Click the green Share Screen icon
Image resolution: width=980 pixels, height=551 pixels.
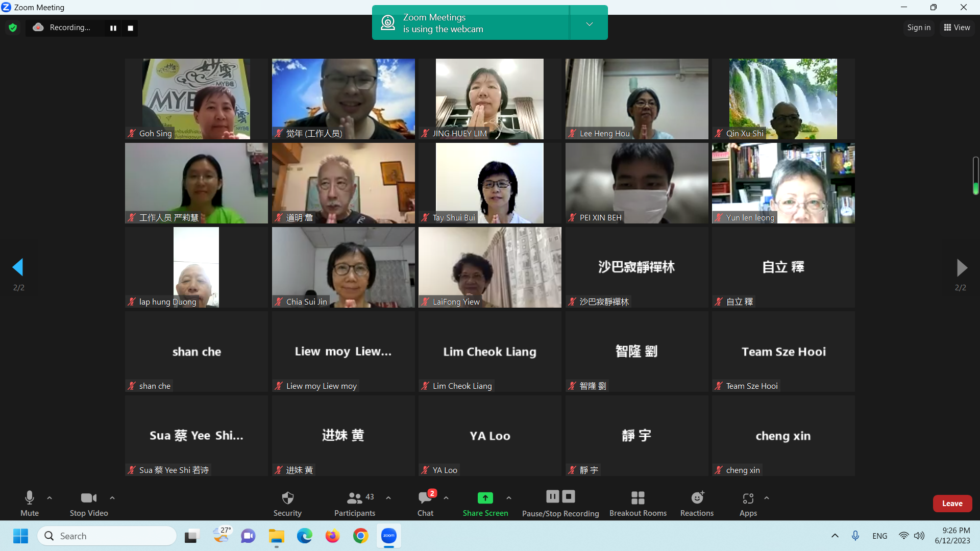(485, 497)
